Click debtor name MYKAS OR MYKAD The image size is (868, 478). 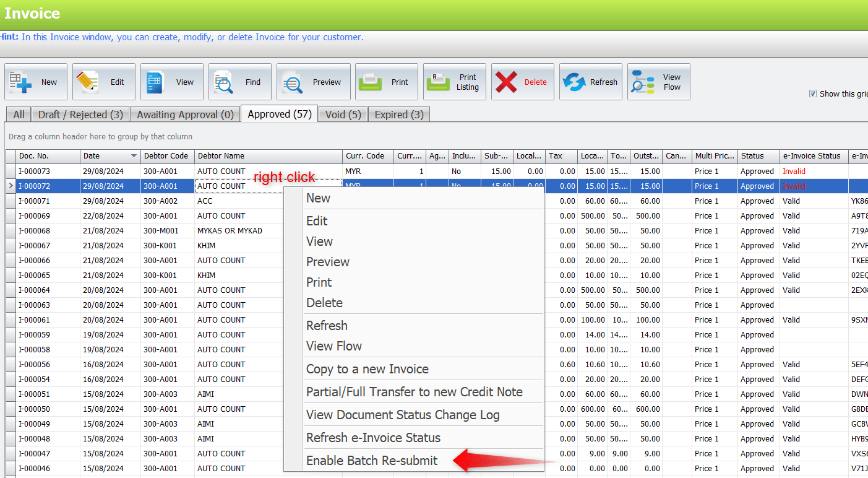click(x=230, y=231)
